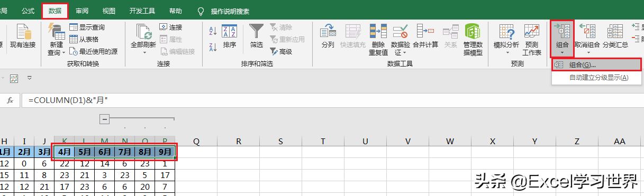
Task: Open the quick access toolbar customize arrow
Action: (x=30, y=78)
